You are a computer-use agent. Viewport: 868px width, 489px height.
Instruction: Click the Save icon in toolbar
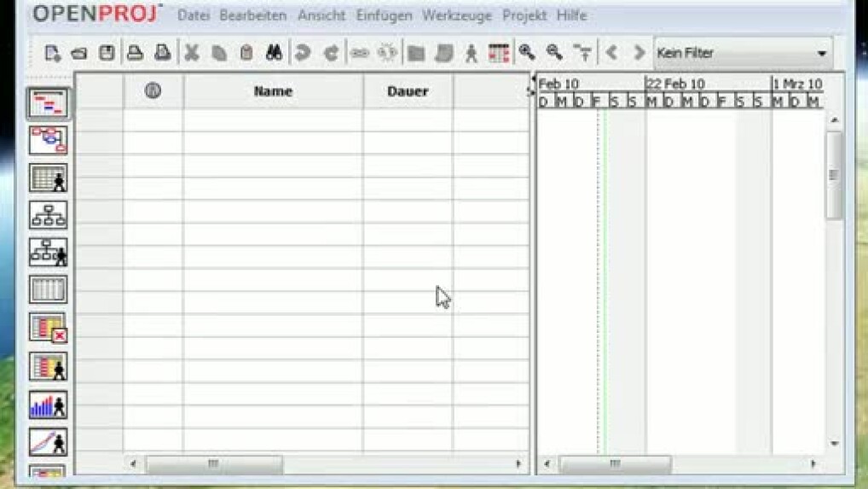[107, 53]
